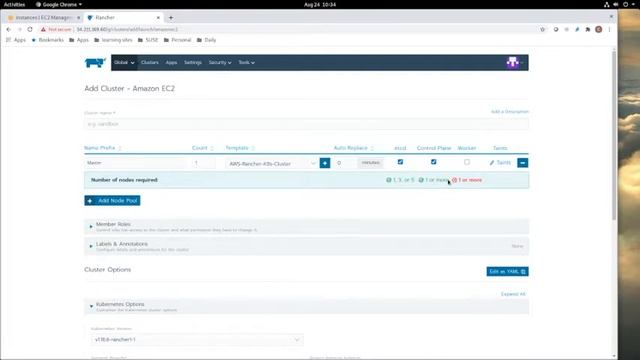Sort by Name Prefix column

[102, 148]
